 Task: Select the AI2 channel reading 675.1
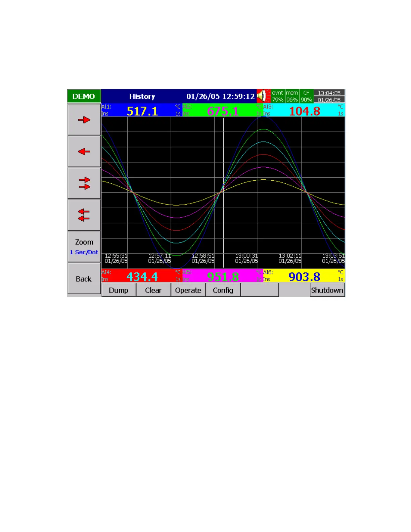[x=222, y=110]
